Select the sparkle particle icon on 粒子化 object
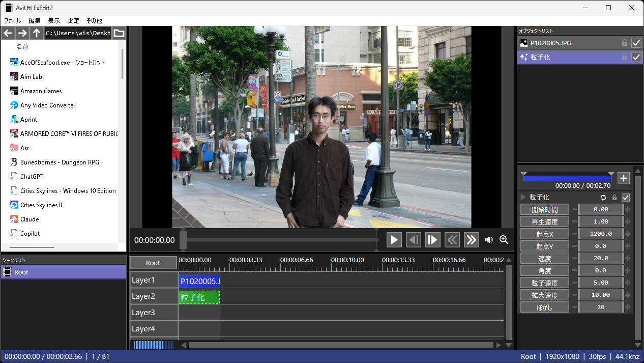This screenshot has width=644, height=363. coord(524,57)
